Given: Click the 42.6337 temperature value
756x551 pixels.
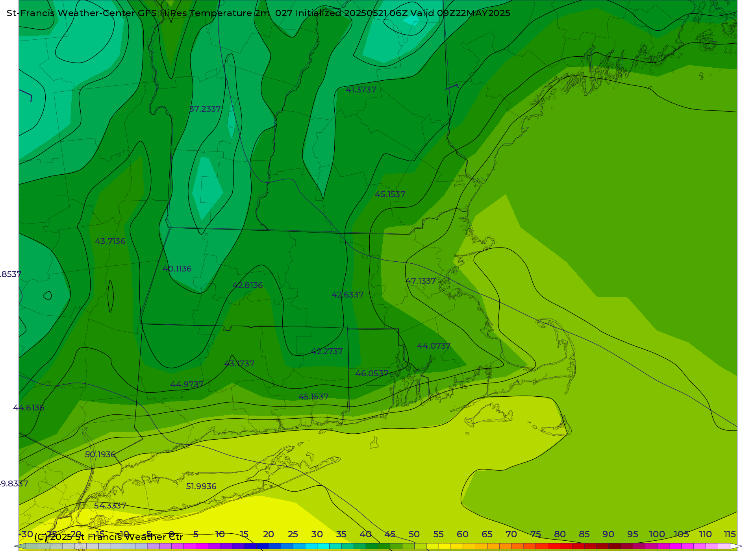Looking at the screenshot, I should 348,295.
